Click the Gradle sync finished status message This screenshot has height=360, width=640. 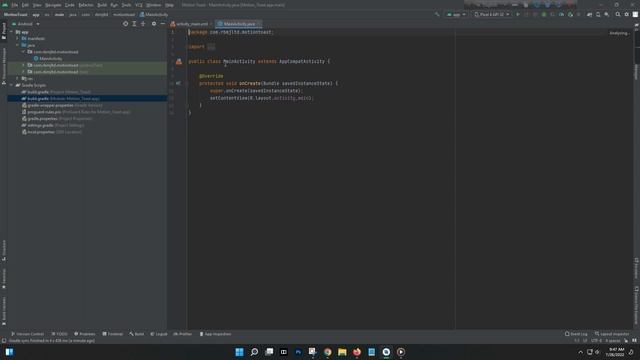[x=52, y=340]
